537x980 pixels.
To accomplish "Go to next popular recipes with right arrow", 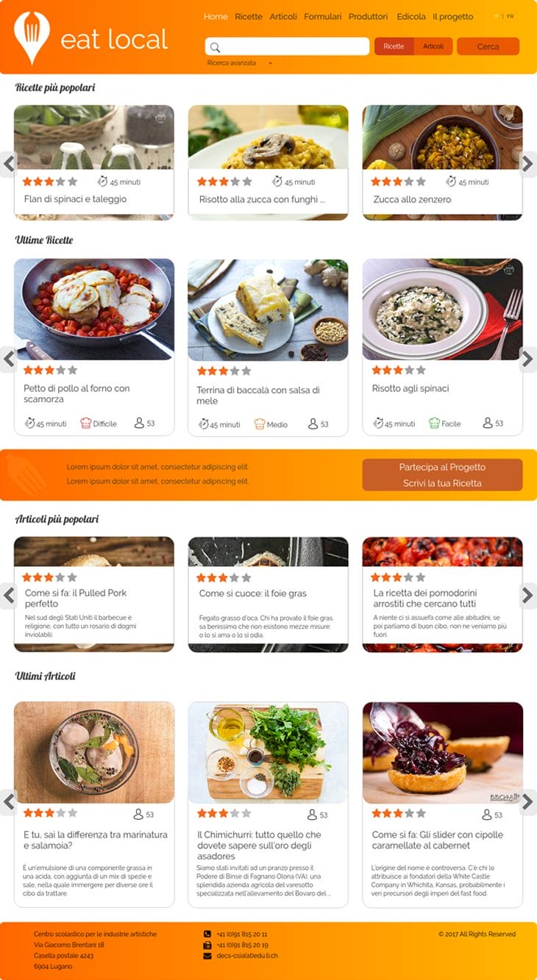I will click(x=527, y=164).
